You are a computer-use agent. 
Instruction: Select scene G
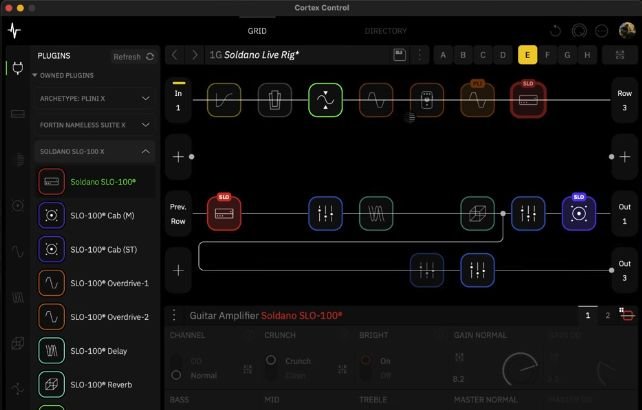(567, 55)
